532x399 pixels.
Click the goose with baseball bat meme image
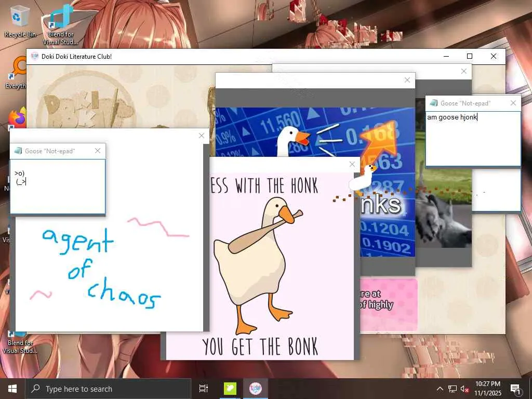260,267
